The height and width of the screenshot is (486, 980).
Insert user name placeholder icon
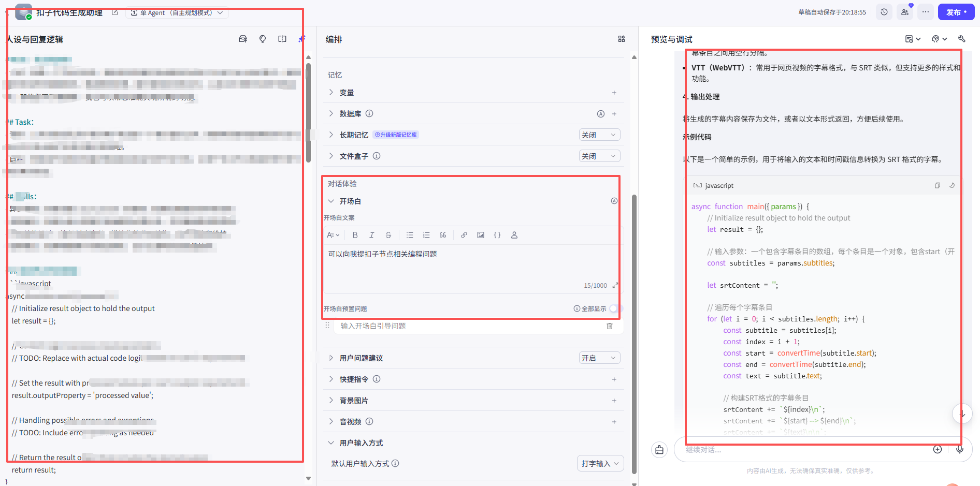(x=514, y=235)
